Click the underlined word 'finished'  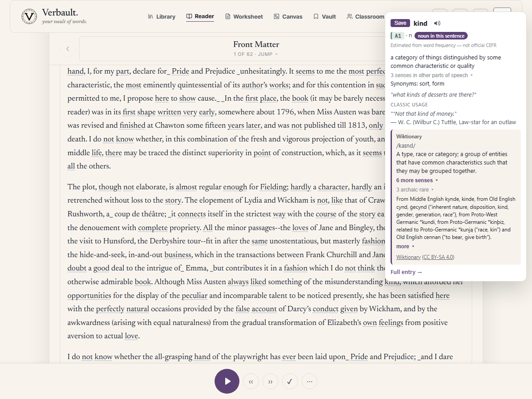(132, 125)
